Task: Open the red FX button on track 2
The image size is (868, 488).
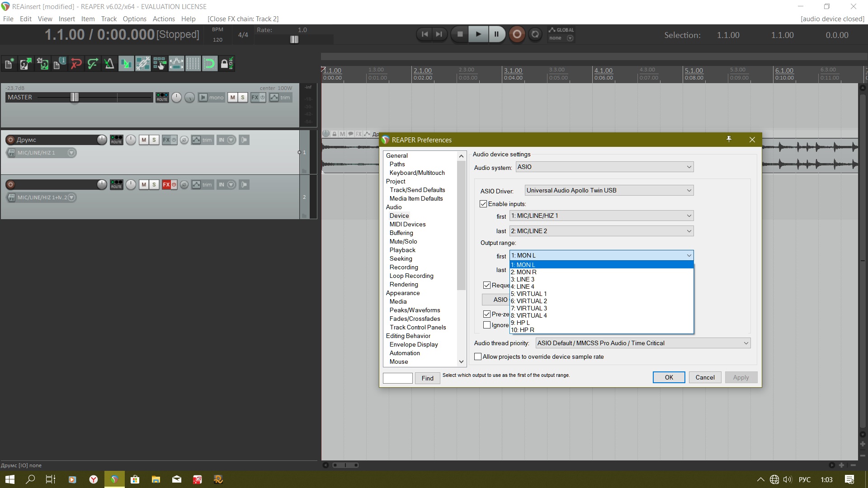Action: 167,184
